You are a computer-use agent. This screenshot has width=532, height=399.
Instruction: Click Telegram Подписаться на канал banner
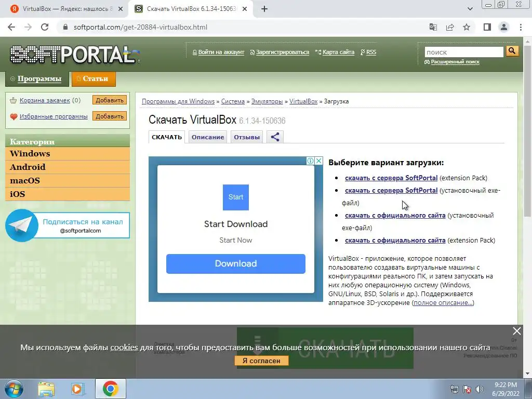coord(68,225)
